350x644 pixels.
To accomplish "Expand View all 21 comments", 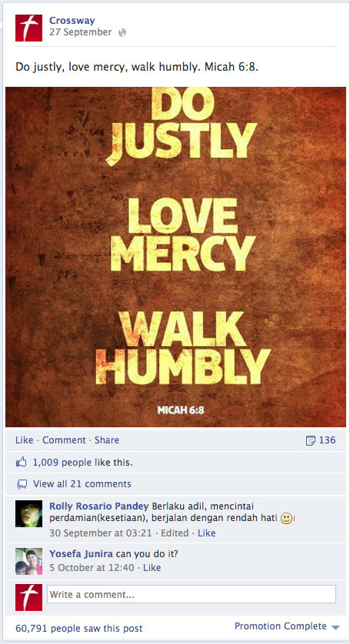I will 82,484.
